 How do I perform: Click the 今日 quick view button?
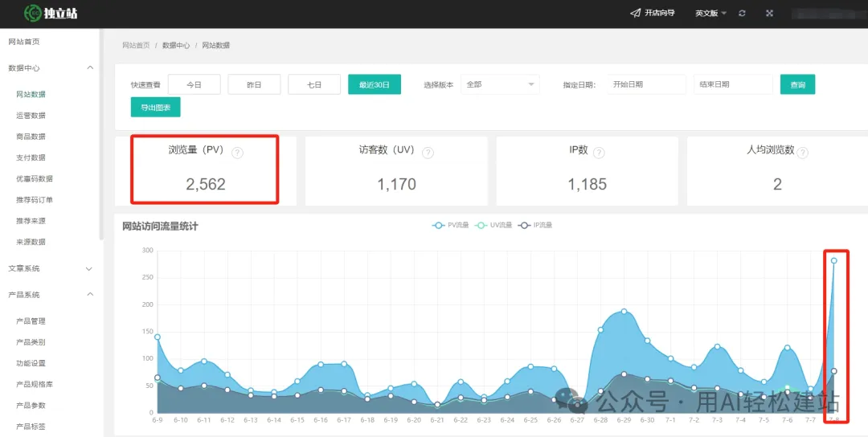coord(194,84)
